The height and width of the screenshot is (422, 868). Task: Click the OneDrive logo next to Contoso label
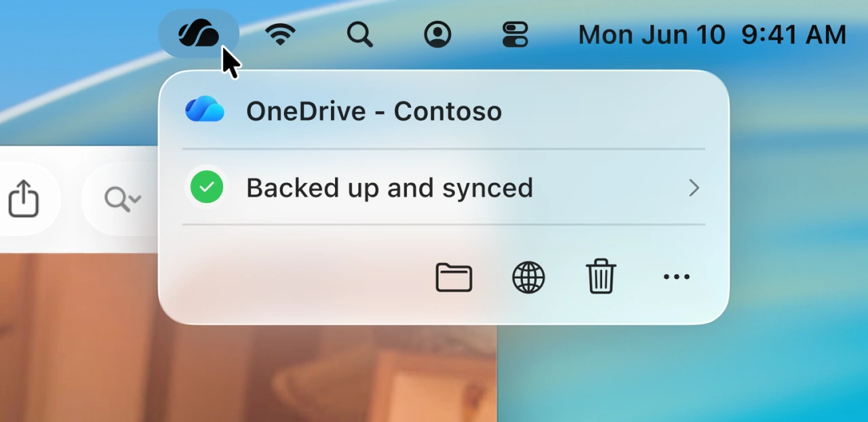205,110
